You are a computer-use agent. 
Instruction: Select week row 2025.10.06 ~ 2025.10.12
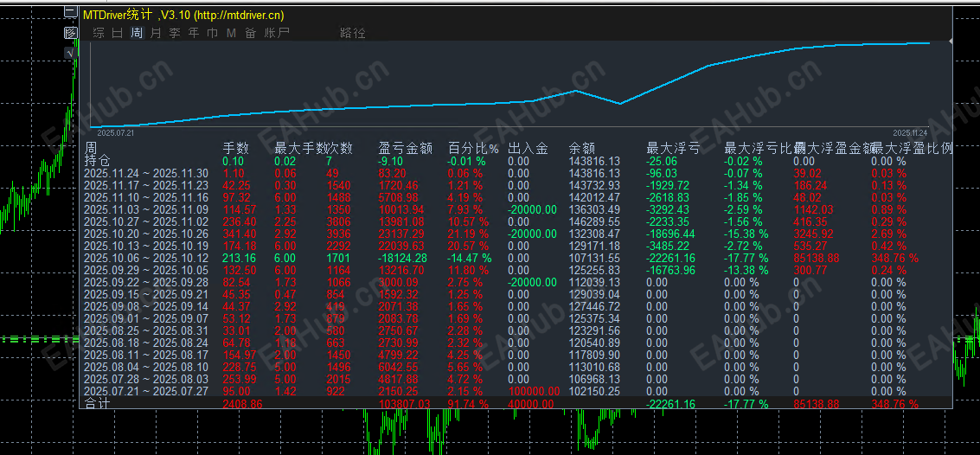coord(145,258)
